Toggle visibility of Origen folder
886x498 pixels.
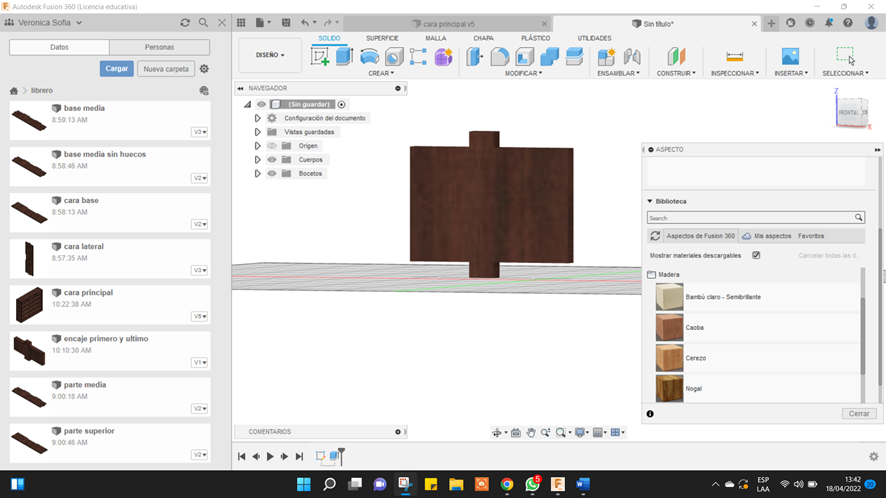271,145
